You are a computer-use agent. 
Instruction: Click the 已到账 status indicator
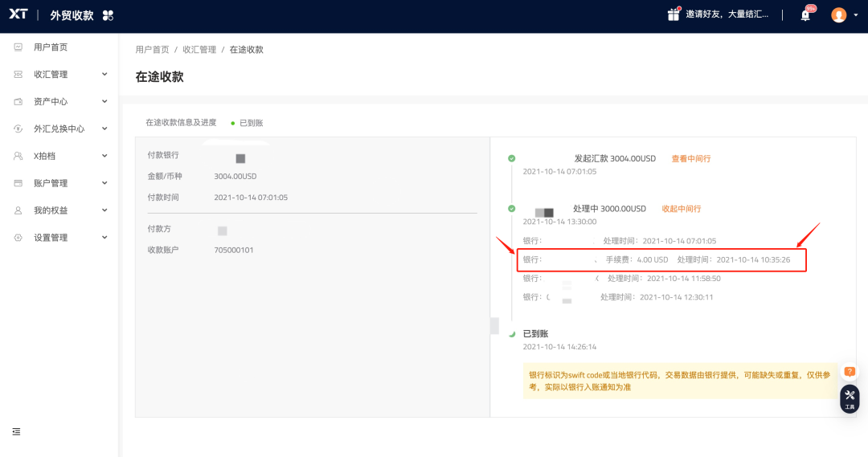pos(247,123)
